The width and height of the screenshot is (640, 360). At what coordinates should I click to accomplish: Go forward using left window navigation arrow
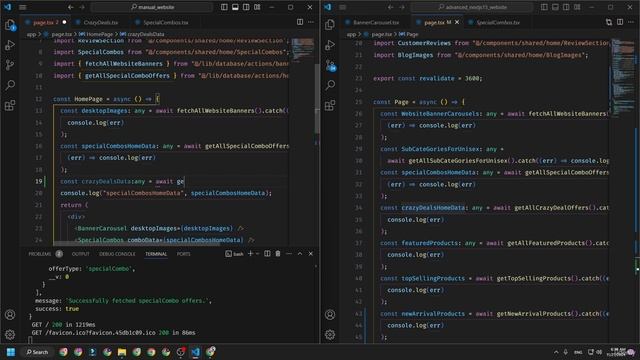(x=82, y=7)
